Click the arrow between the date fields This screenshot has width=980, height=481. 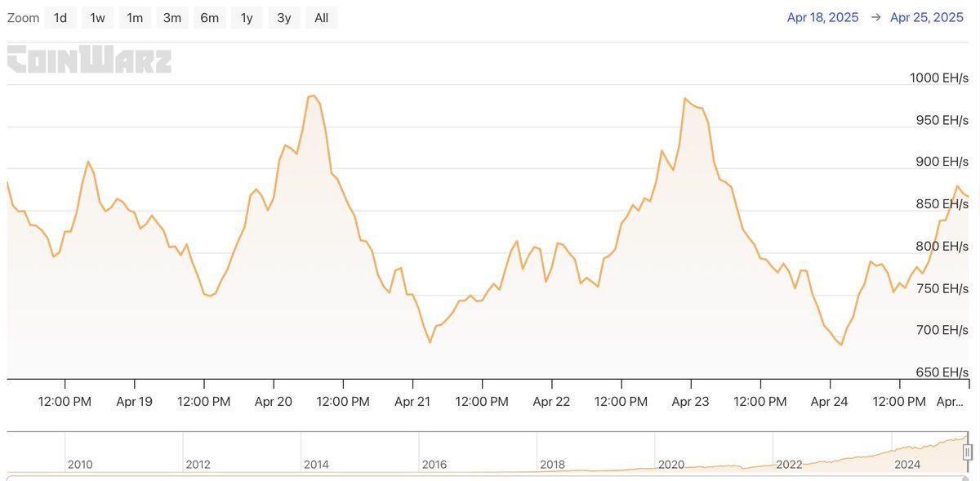(875, 16)
